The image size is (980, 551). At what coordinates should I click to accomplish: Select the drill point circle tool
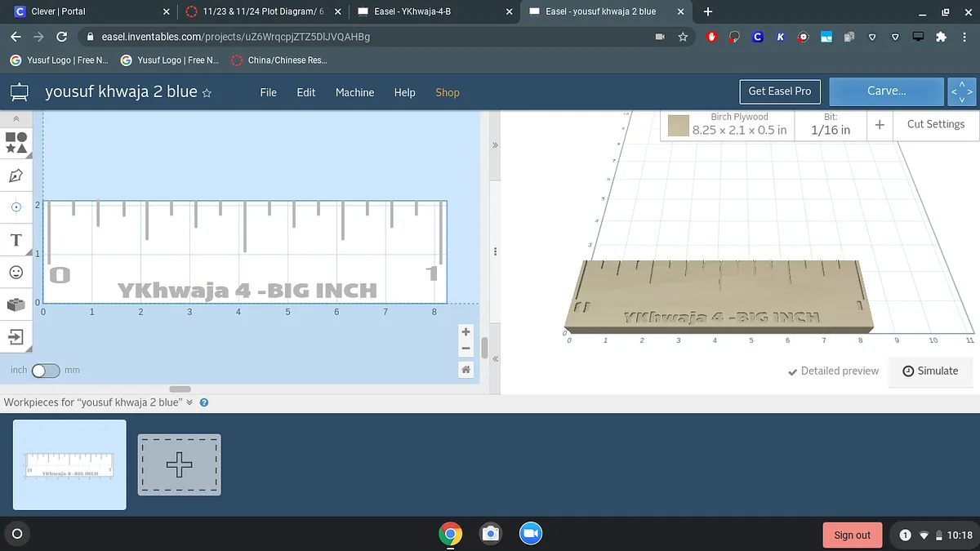click(16, 207)
